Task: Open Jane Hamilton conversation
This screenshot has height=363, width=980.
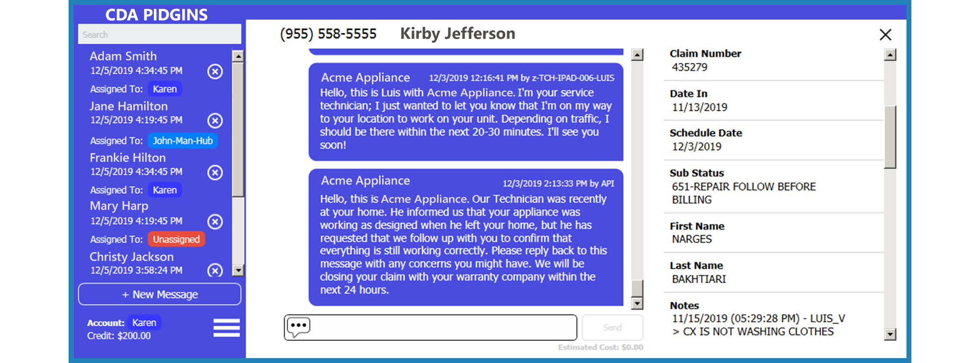Action: click(x=128, y=106)
